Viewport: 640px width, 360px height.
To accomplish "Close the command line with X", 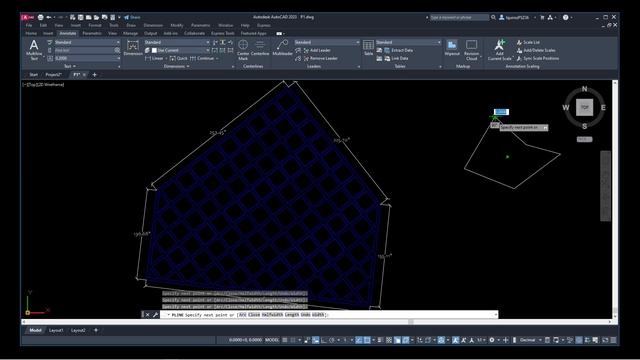I will 147,315.
